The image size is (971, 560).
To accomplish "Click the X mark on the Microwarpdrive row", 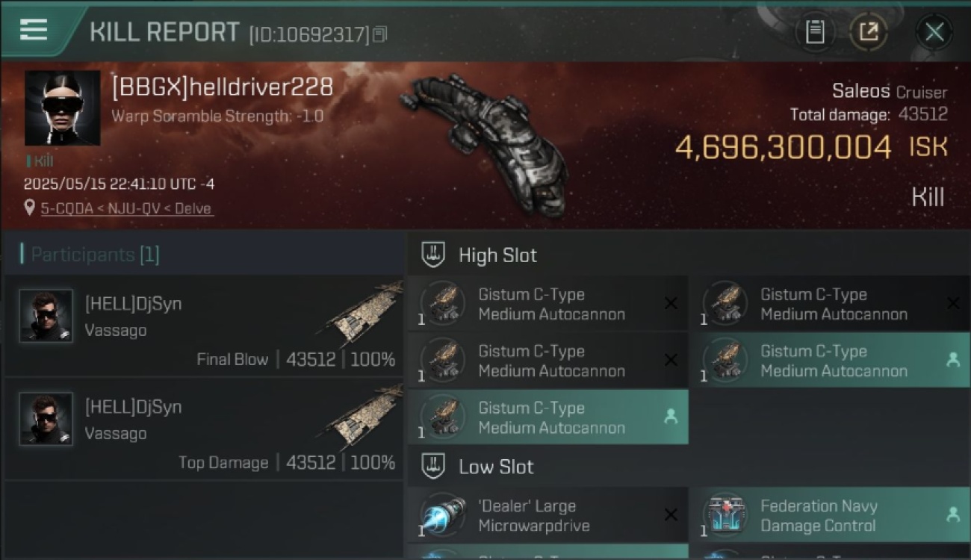I will pyautogui.click(x=671, y=514).
